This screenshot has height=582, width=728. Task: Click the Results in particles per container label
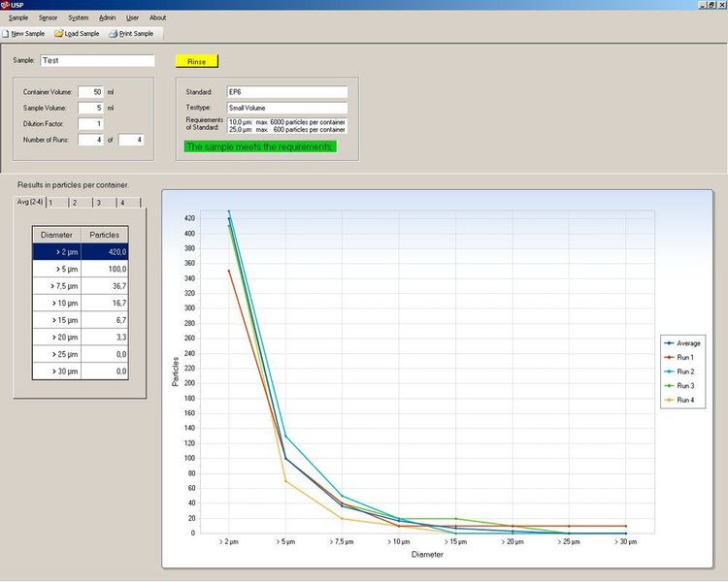(x=74, y=184)
